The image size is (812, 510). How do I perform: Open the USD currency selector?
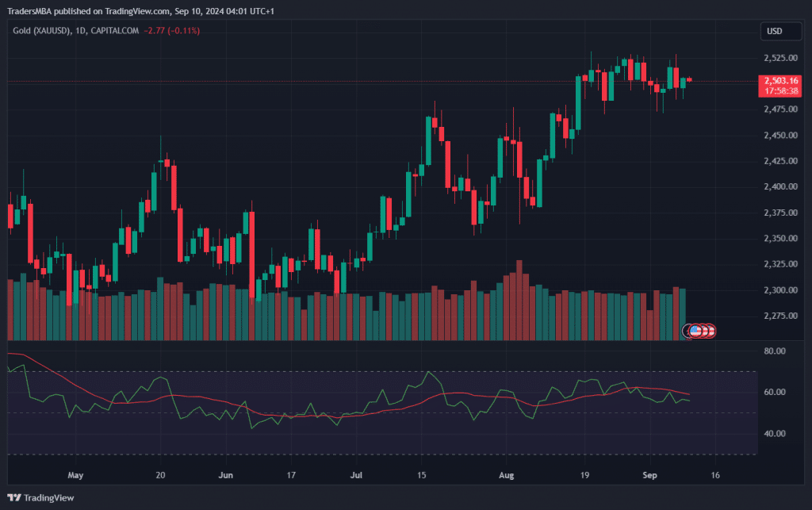773,31
